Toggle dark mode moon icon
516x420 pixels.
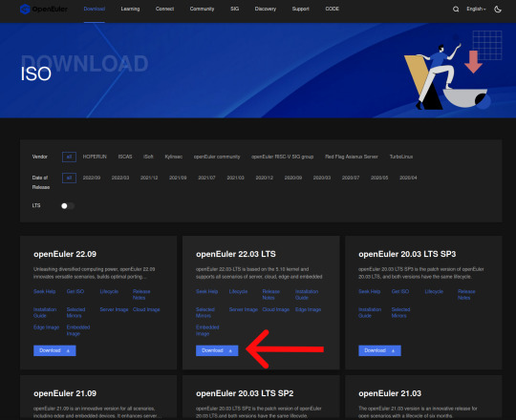point(498,10)
